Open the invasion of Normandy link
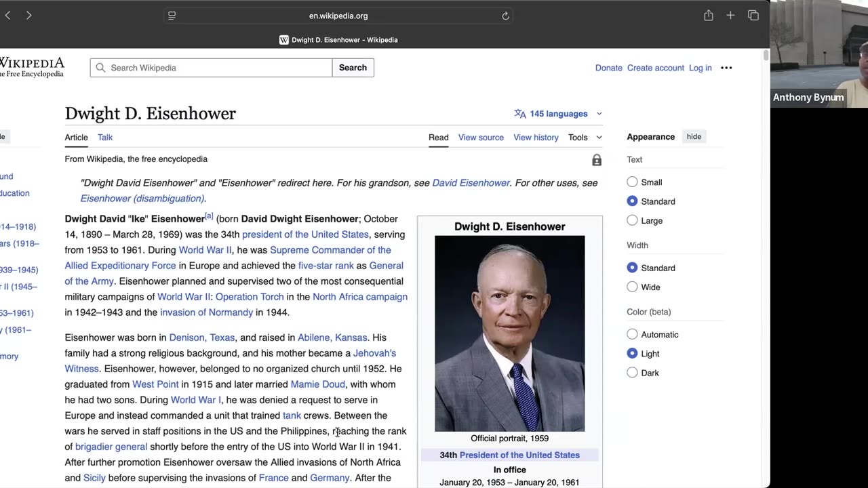This screenshot has width=868, height=488. point(206,312)
